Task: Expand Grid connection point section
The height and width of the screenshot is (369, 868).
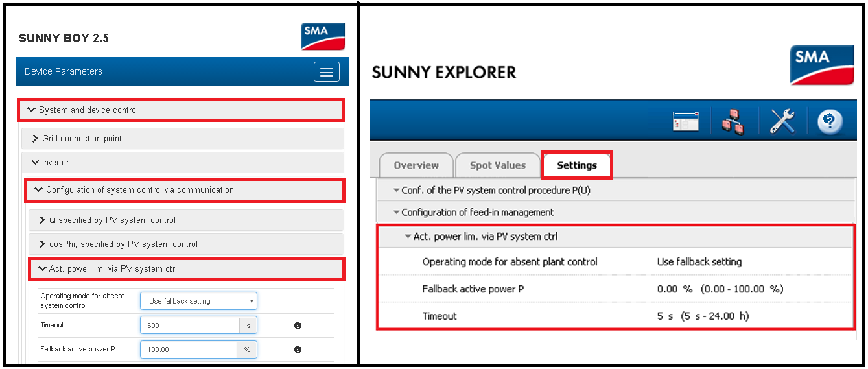Action: tap(182, 139)
